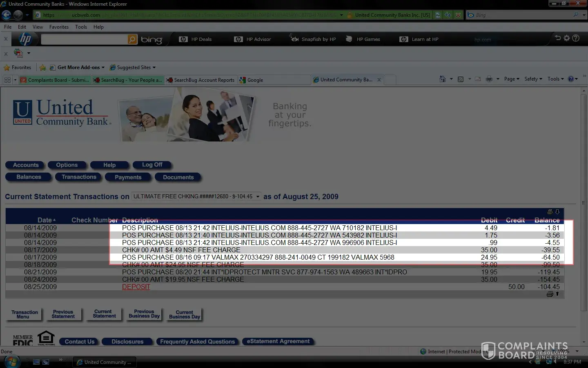Click the up arrow icon below the transactions table

[557, 294]
